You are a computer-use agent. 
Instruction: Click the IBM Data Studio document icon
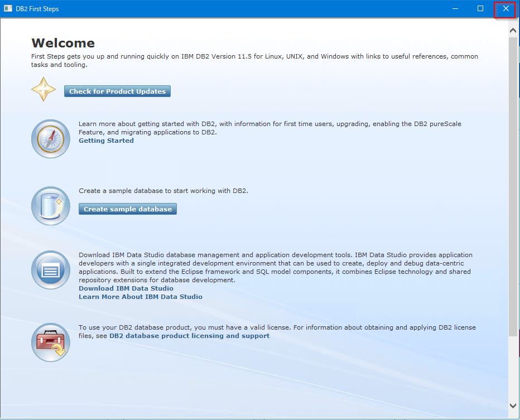pos(50,270)
